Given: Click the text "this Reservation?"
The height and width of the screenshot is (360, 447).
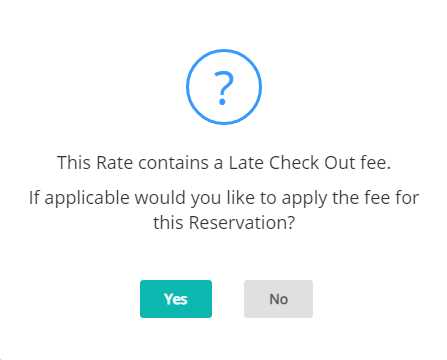Looking at the screenshot, I should point(224,223).
